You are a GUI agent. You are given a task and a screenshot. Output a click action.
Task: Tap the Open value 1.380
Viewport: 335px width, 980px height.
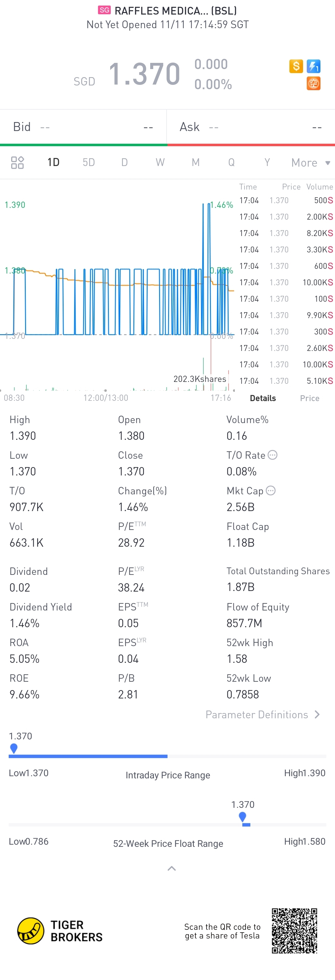coord(131,436)
